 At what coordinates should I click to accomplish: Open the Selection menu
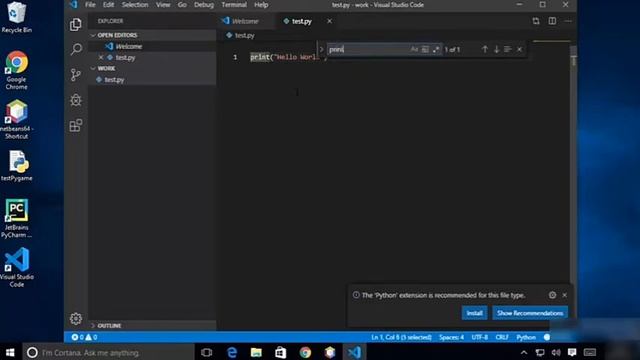pos(135,5)
